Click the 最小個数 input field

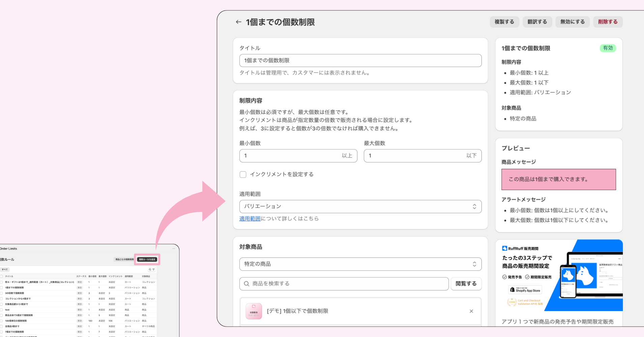tap(298, 156)
